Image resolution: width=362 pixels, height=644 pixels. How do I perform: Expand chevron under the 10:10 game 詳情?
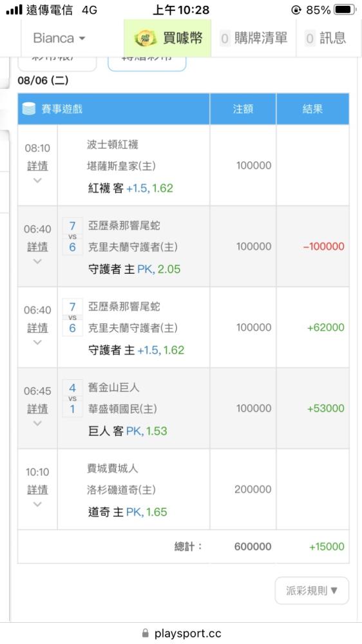[x=37, y=504]
